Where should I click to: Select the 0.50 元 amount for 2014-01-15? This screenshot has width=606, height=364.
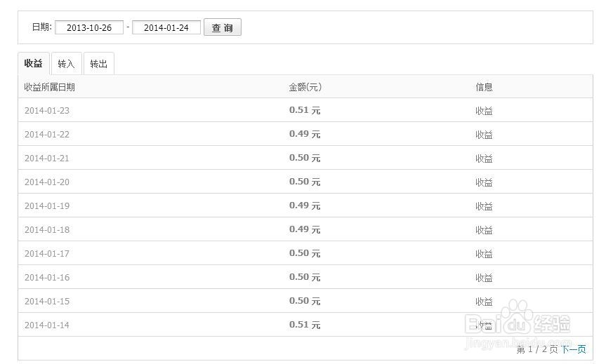(x=305, y=301)
